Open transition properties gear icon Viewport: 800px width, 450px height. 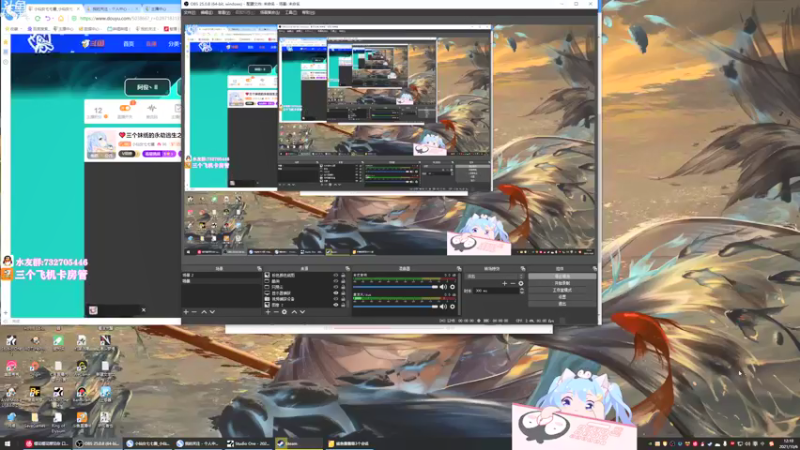click(x=520, y=284)
